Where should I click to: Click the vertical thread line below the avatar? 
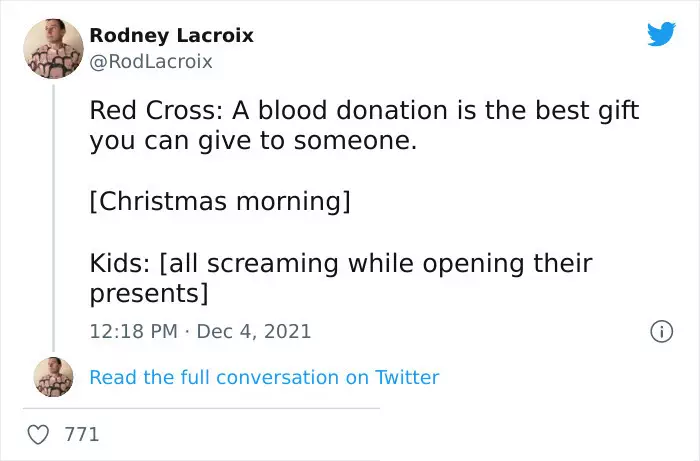[x=54, y=218]
